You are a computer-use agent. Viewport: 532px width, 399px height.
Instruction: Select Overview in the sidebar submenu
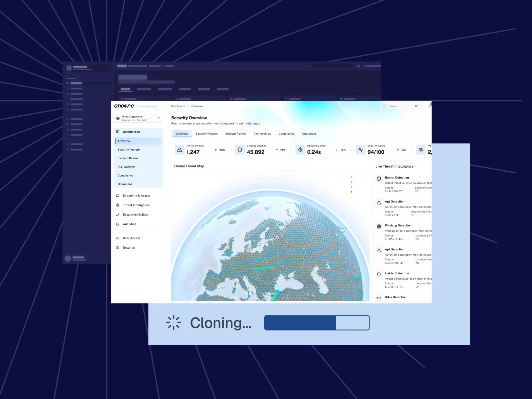click(x=138, y=141)
